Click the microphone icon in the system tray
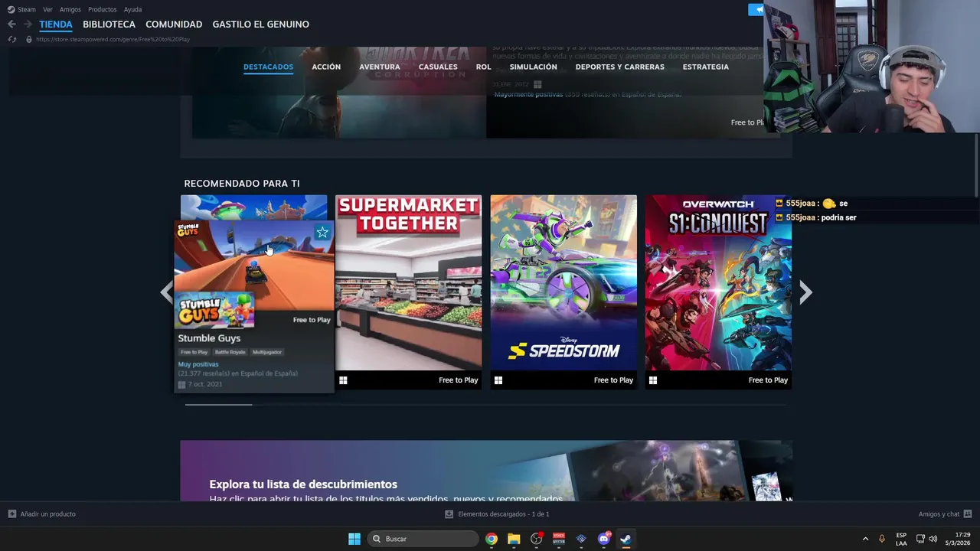Viewport: 980px width, 551px height. click(x=882, y=539)
